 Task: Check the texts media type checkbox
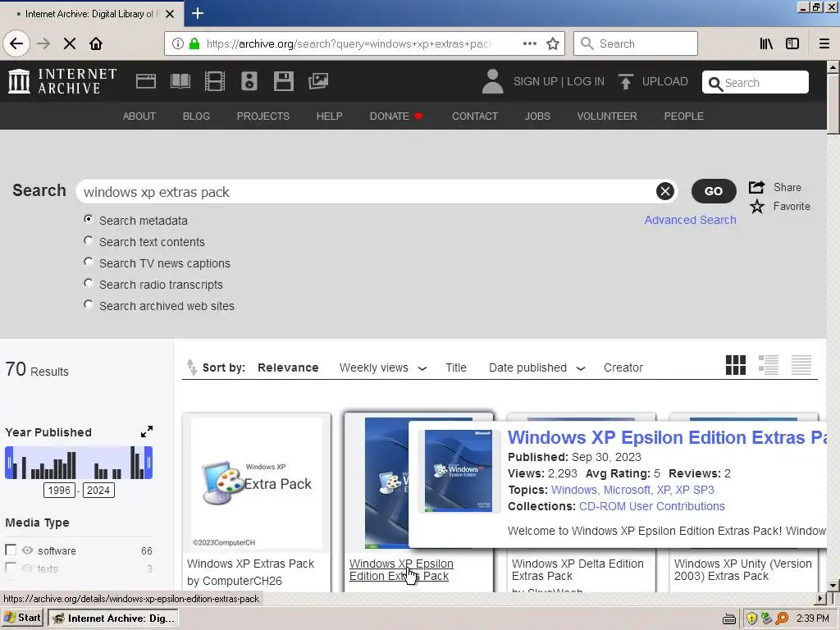(11, 568)
